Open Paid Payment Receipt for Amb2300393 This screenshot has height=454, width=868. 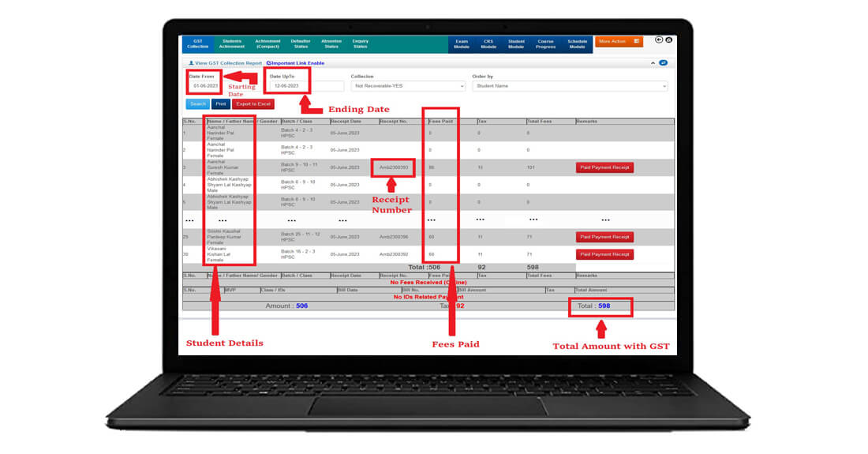coord(604,167)
